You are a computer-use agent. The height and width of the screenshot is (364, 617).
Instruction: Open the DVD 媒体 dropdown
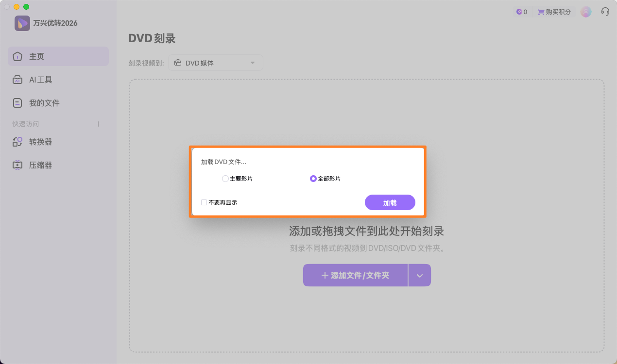215,63
